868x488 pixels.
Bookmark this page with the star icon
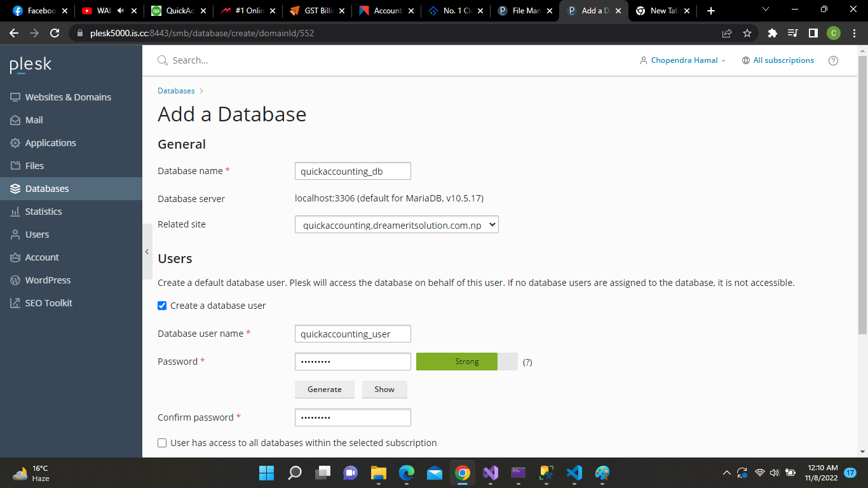pyautogui.click(x=747, y=33)
